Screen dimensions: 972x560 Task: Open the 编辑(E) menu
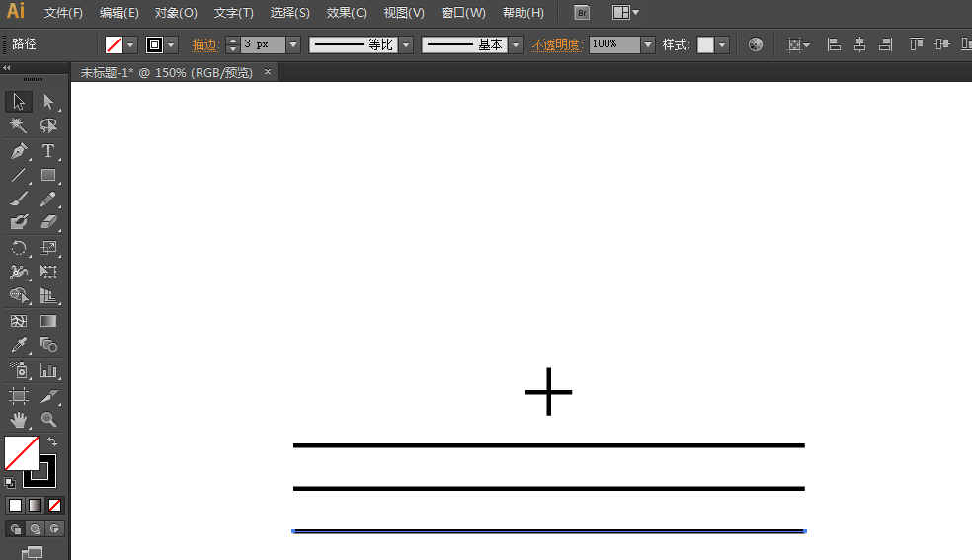[x=119, y=13]
